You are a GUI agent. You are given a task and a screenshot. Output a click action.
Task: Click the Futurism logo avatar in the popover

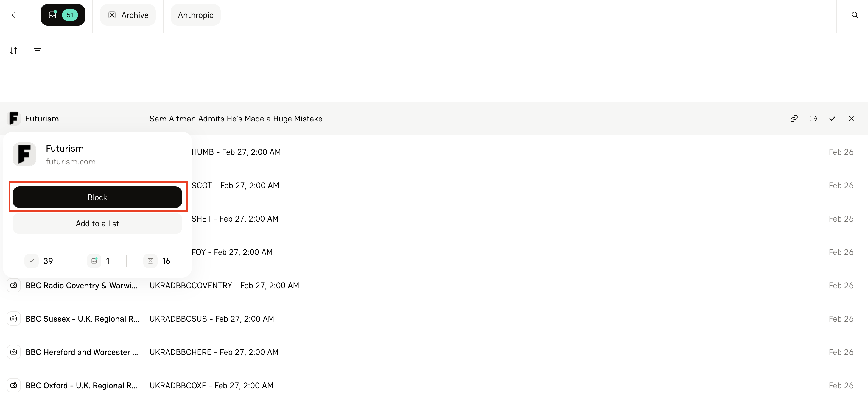tap(24, 154)
